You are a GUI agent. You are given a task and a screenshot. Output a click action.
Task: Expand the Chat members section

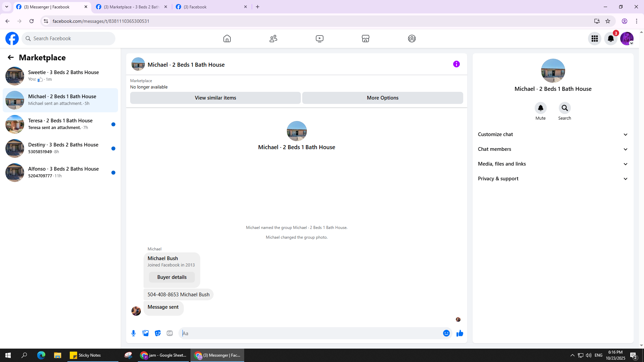click(553, 149)
